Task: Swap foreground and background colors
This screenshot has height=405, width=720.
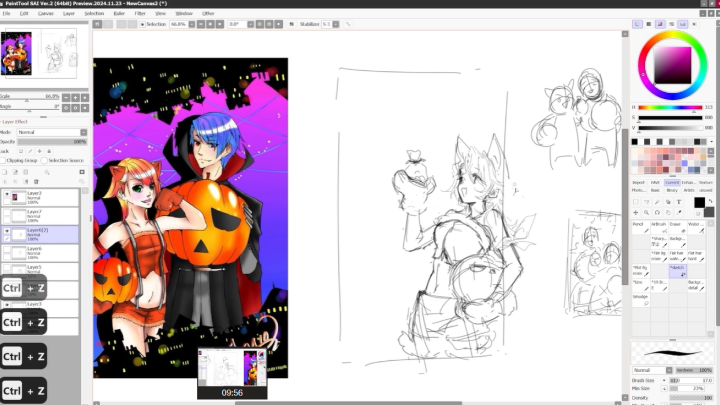Action: [x=710, y=201]
